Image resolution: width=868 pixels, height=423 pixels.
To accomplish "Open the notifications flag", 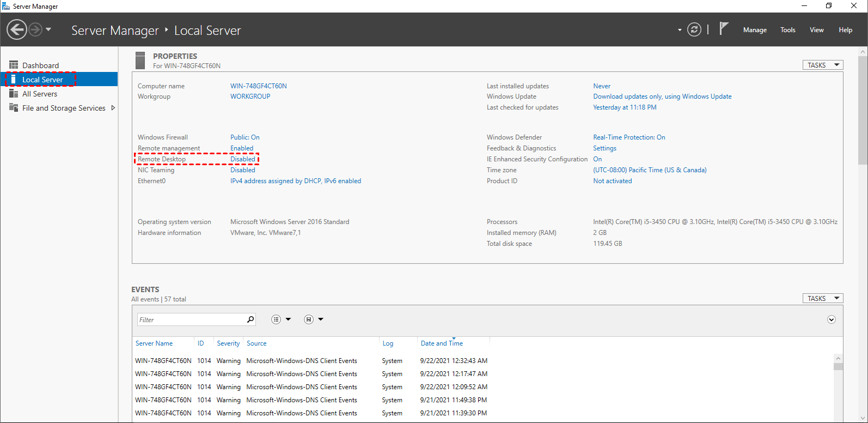I will [x=723, y=29].
